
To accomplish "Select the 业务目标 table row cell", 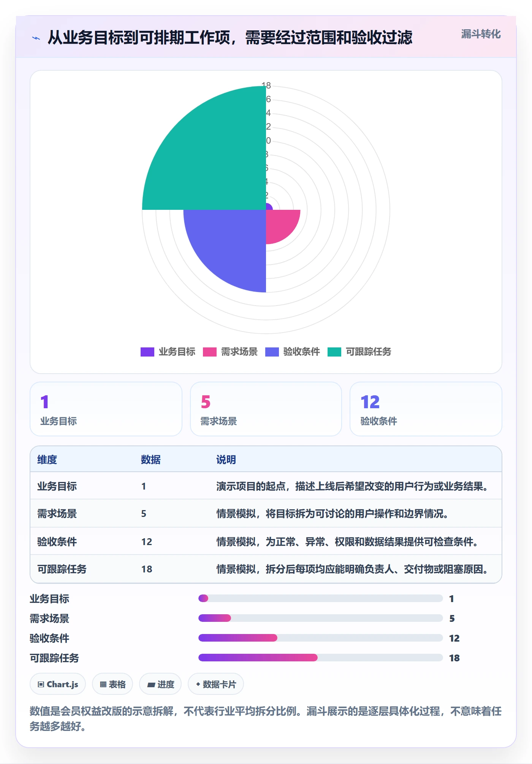I will coord(57,486).
